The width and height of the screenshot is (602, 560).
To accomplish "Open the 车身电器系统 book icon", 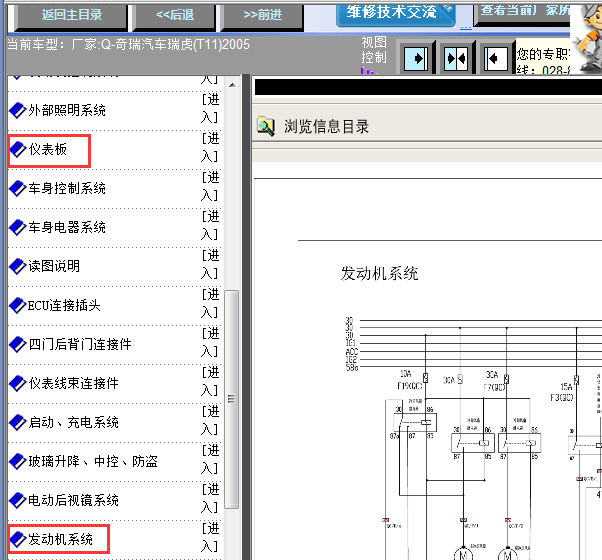I will pos(17,228).
